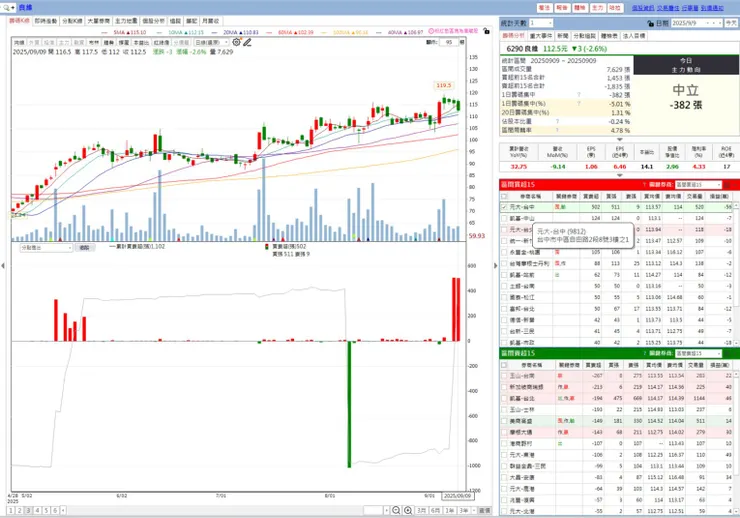
Task: Click the 買均價 column header in buy list
Action: tap(652, 196)
